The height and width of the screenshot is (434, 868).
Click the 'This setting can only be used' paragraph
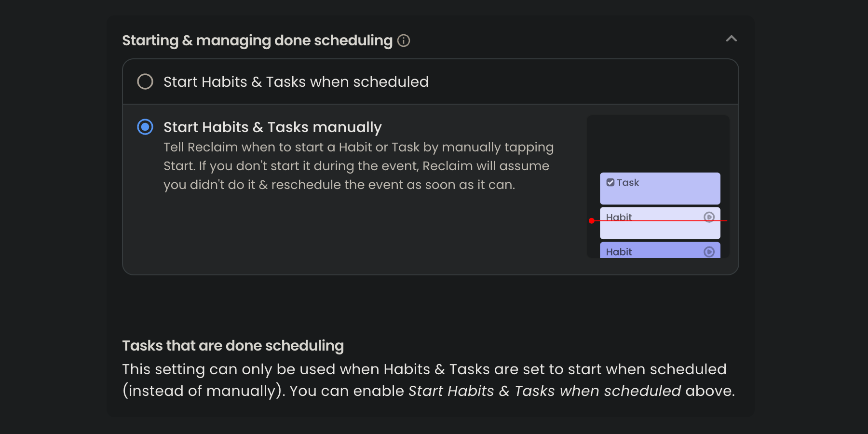click(429, 380)
